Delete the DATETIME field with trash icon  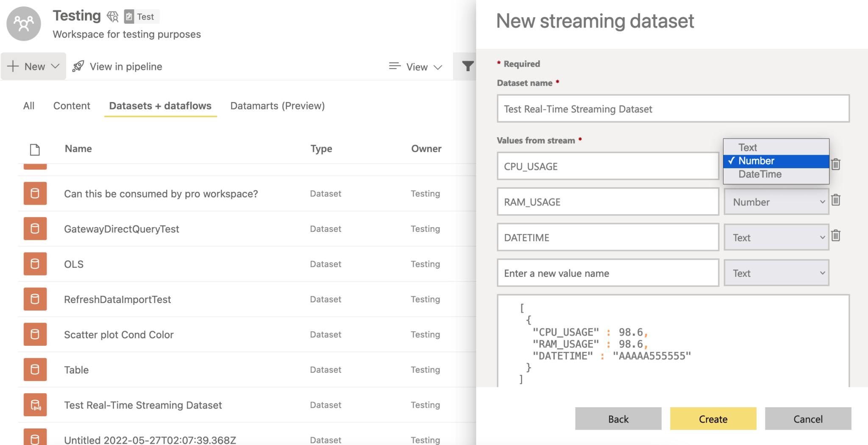pos(835,236)
